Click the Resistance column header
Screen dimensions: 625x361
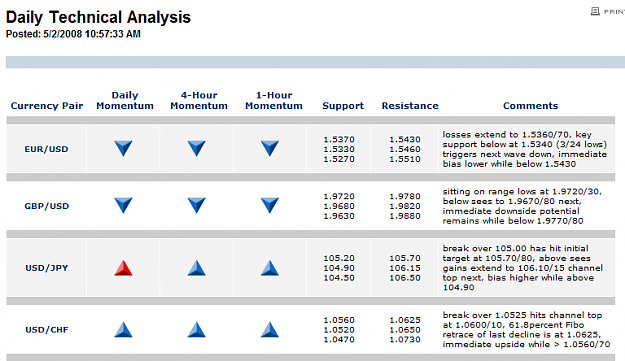(410, 106)
